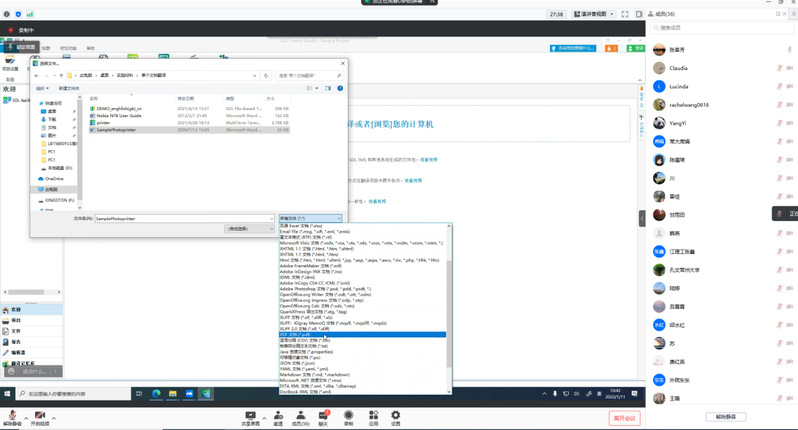Expand the file name combo box arrow
This screenshot has width=798, height=430.
tap(271, 217)
